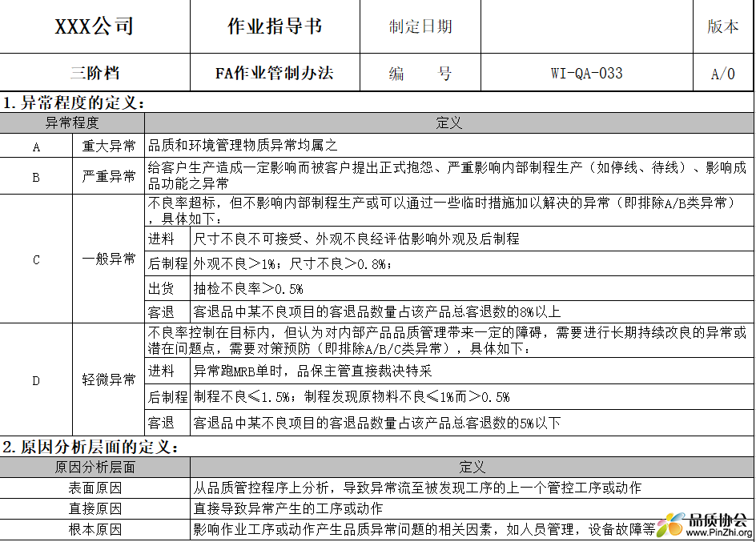The height and width of the screenshot is (542, 756).
Task: Click '外观不良>1%; 尺寸不良>0.8%' cell
Action: pos(472,263)
